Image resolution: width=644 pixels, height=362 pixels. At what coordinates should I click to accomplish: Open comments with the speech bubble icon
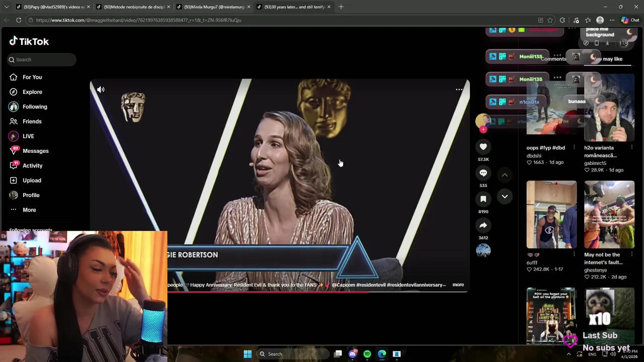483,172
